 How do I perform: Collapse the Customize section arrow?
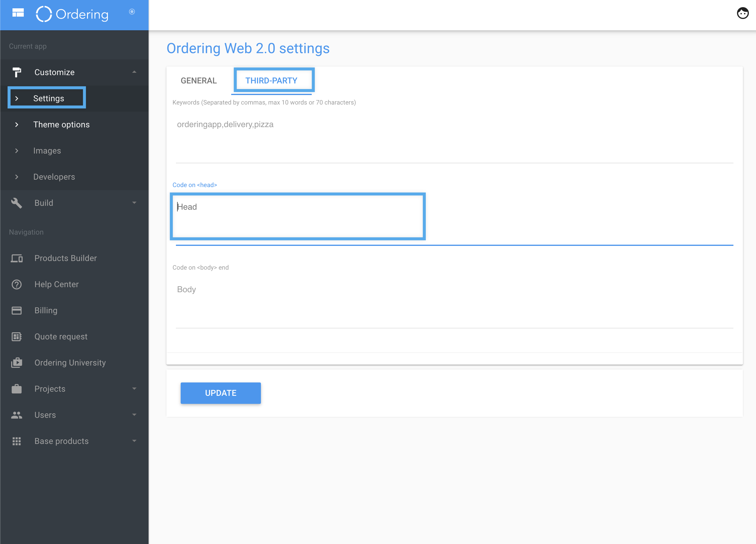(x=134, y=72)
